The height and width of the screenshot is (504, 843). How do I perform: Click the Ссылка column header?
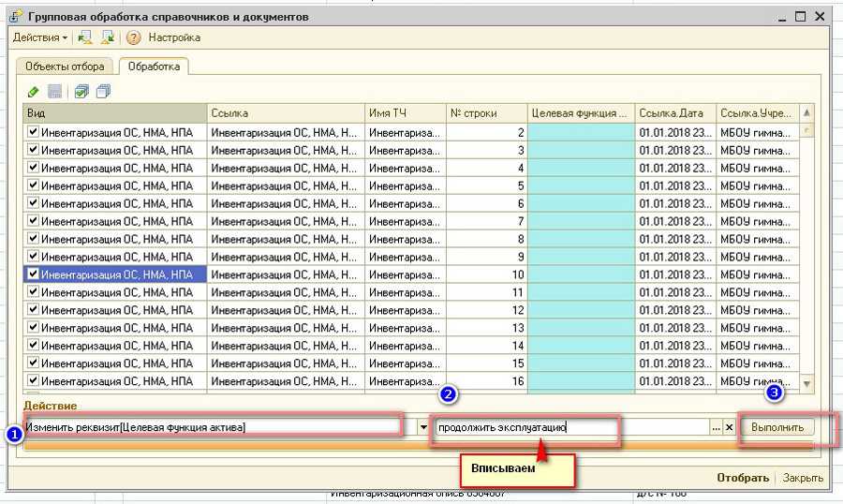coord(286,113)
